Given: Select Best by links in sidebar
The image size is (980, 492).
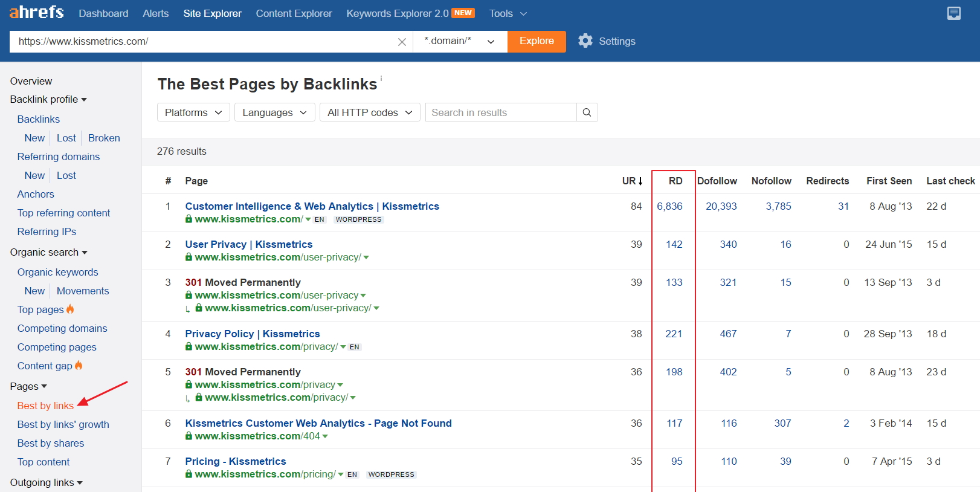Looking at the screenshot, I should pyautogui.click(x=45, y=406).
